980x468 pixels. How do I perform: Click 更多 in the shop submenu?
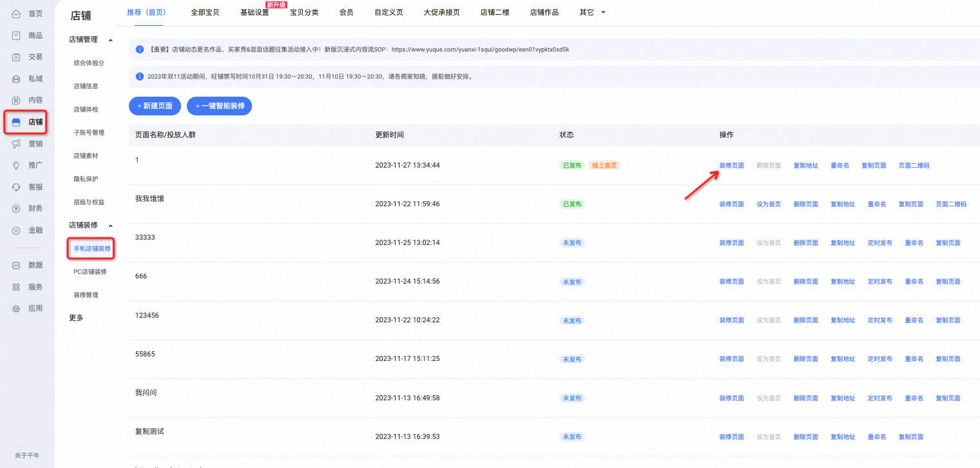[x=76, y=318]
